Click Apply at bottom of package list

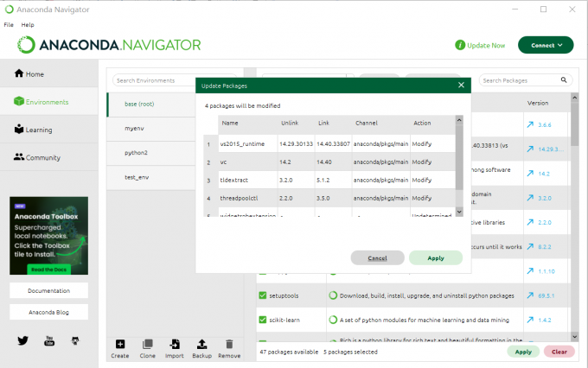523,352
